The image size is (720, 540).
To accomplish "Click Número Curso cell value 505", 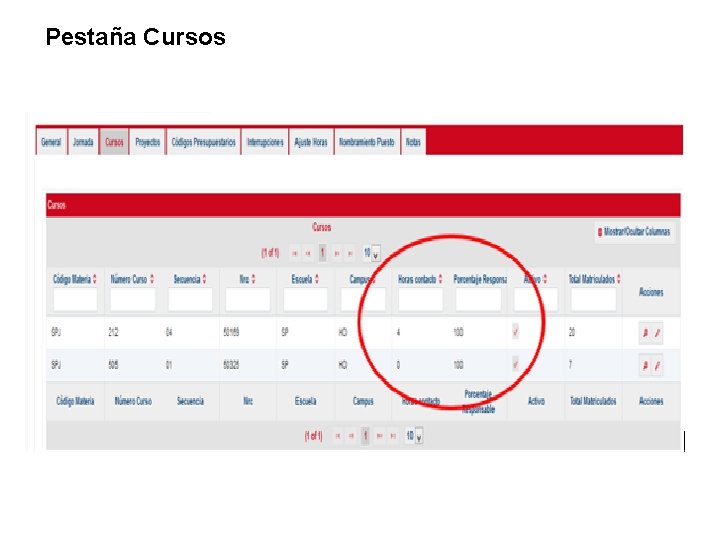I will 113,365.
